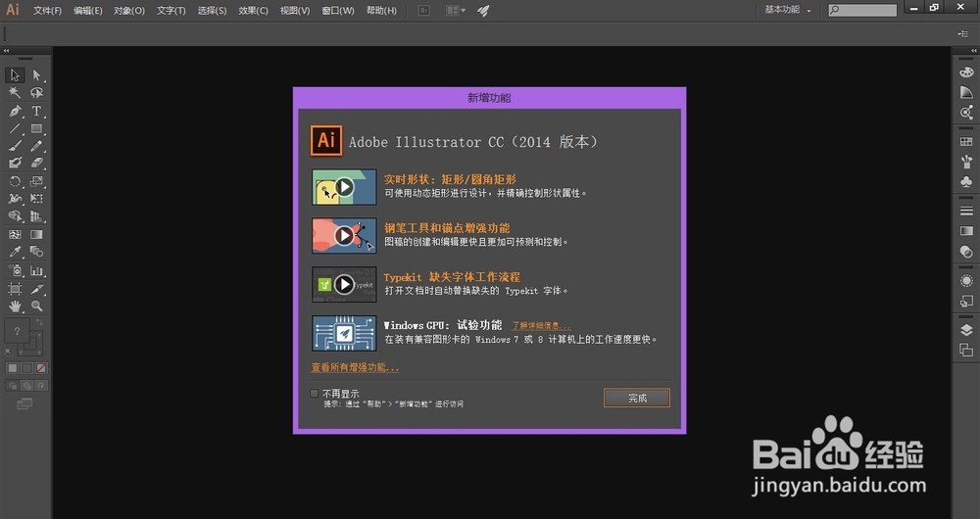This screenshot has height=519, width=980.
Task: Open the 编辑(E) menu
Action: click(87, 11)
